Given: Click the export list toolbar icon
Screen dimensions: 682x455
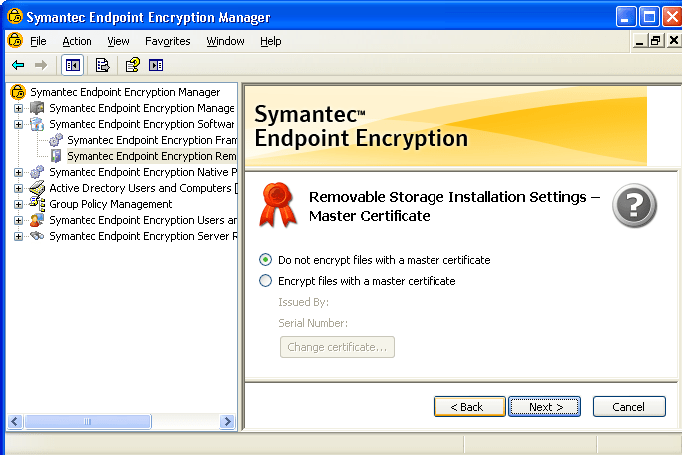Looking at the screenshot, I should (x=103, y=65).
